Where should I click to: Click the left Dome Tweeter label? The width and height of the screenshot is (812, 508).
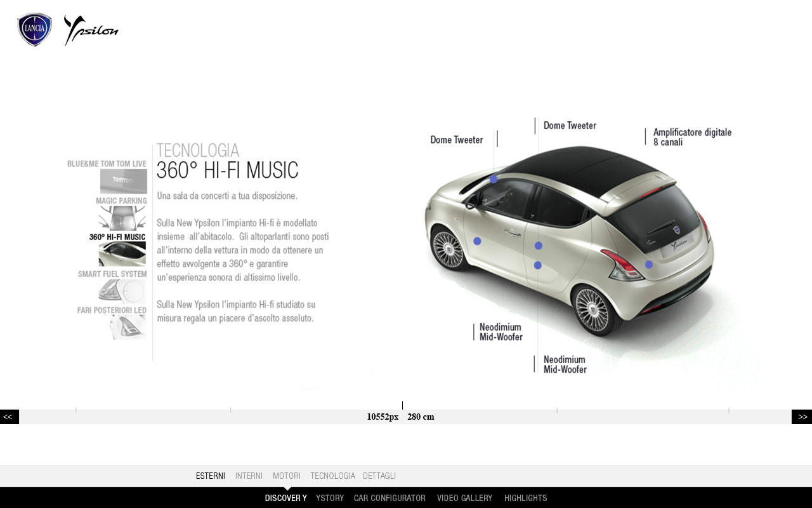(457, 140)
